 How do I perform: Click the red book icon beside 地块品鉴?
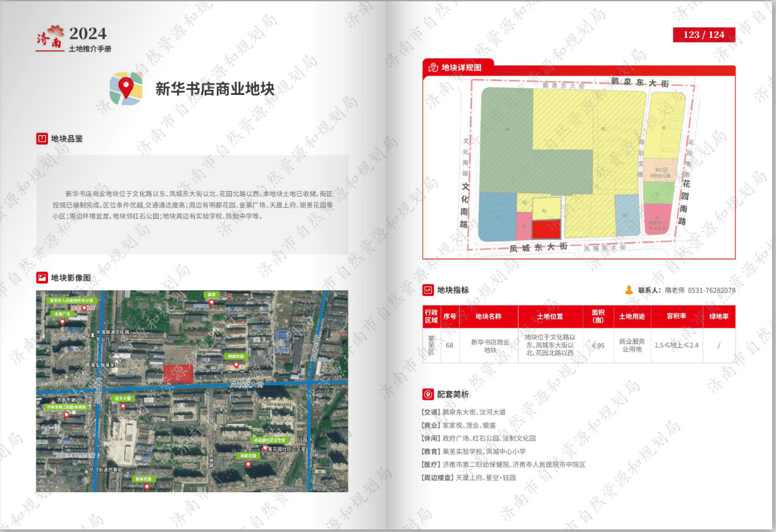tap(42, 139)
